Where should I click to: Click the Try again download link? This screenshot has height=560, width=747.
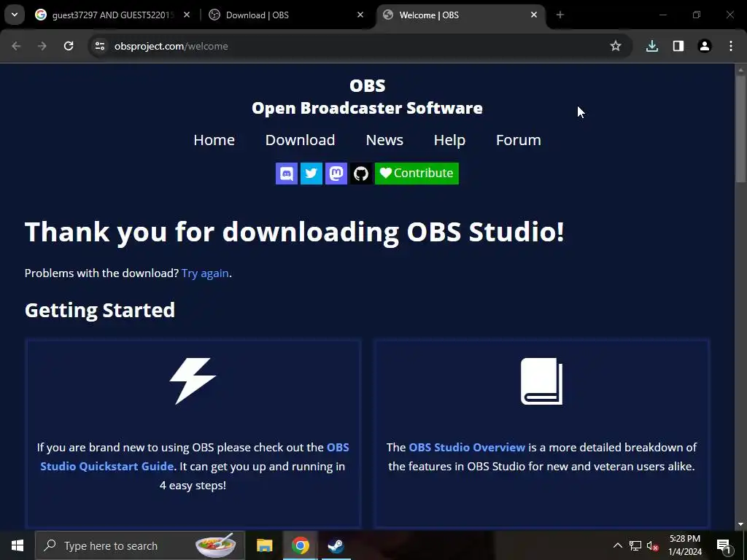coord(205,273)
